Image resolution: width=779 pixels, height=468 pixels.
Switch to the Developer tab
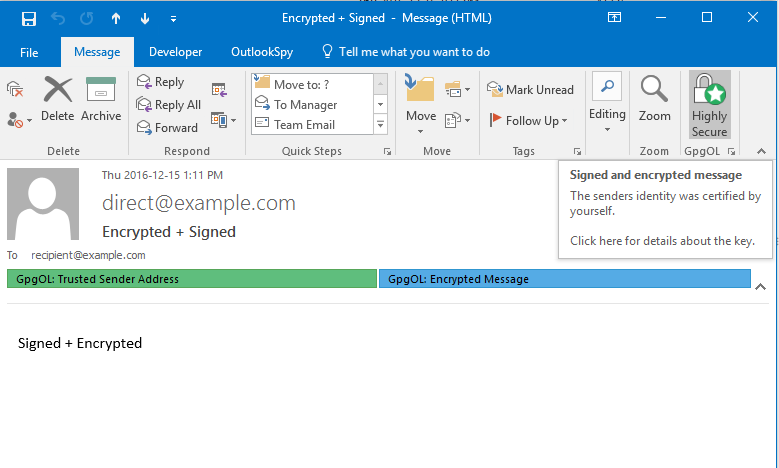[175, 52]
